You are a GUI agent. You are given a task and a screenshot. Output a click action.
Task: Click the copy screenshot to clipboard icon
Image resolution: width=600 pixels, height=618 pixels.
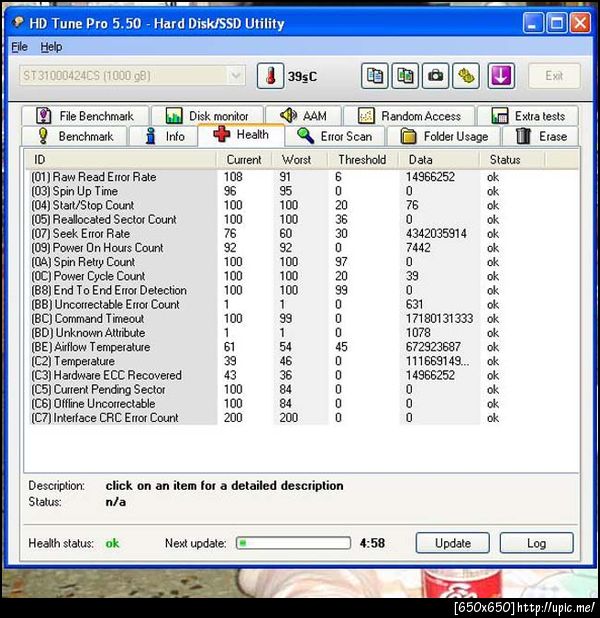pos(405,76)
